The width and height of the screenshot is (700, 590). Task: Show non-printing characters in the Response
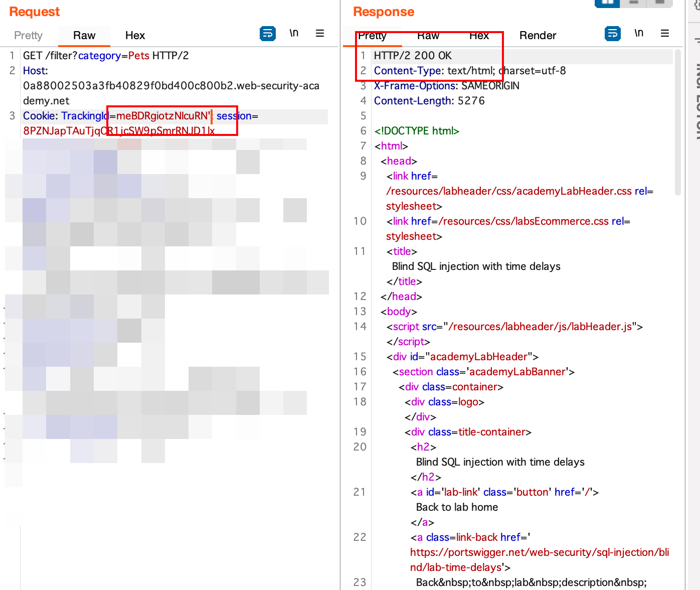click(x=639, y=33)
